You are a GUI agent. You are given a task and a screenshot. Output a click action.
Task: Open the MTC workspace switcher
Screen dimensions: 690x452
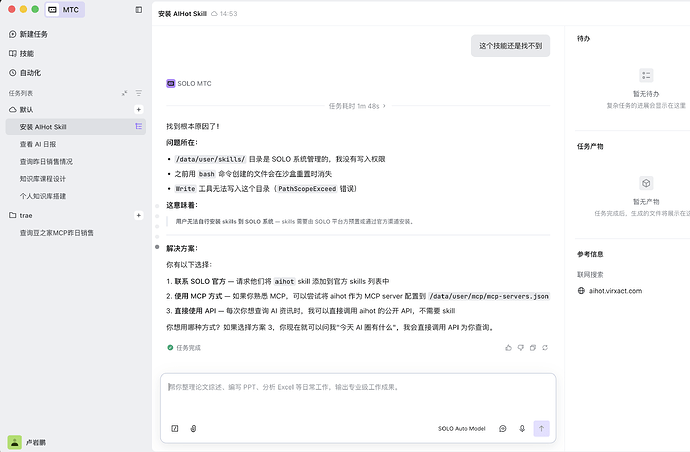click(x=65, y=10)
